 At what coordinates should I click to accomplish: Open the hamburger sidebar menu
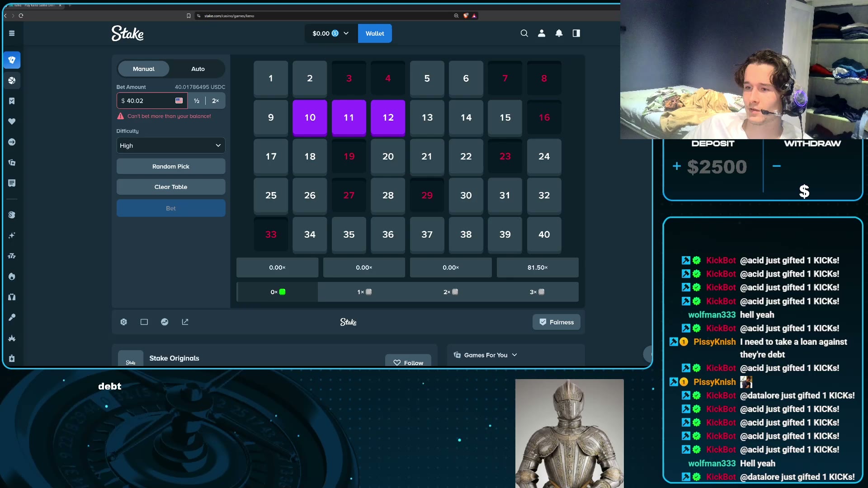(x=12, y=33)
